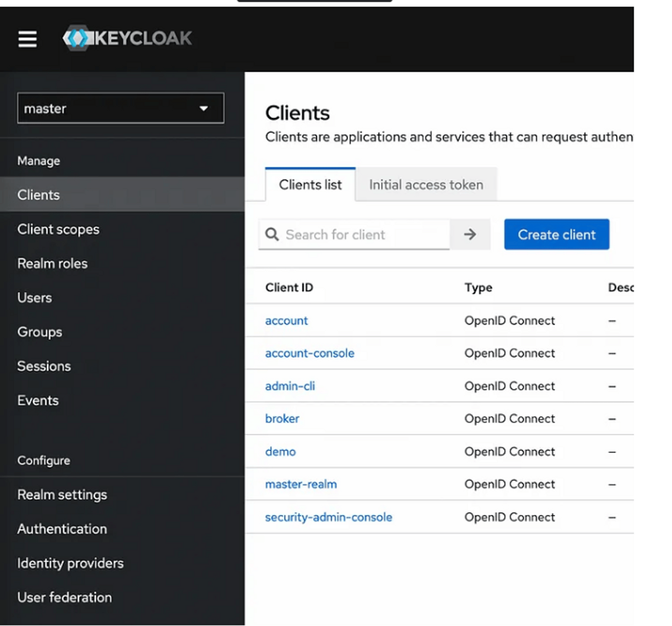View Sessions page
The width and height of the screenshot is (672, 626).
[x=122, y=366]
